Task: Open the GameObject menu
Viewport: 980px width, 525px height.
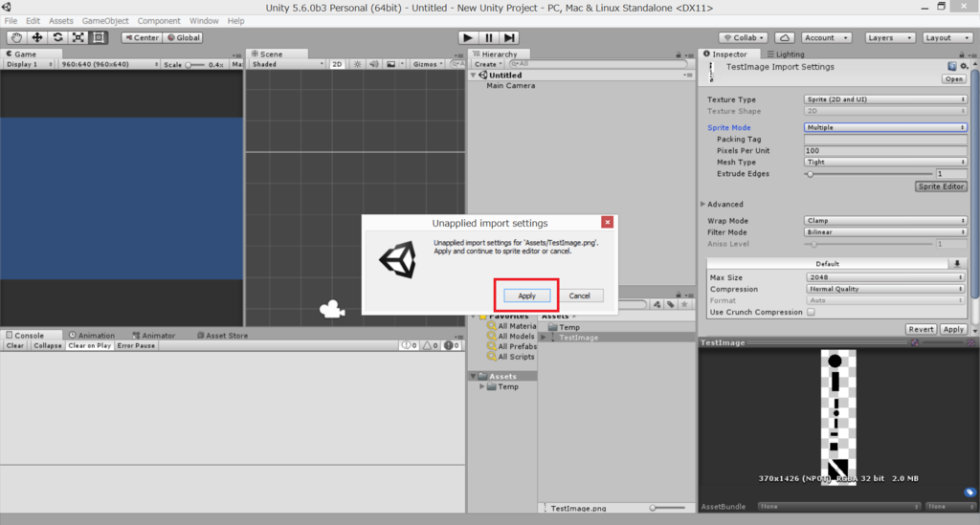Action: [x=105, y=21]
